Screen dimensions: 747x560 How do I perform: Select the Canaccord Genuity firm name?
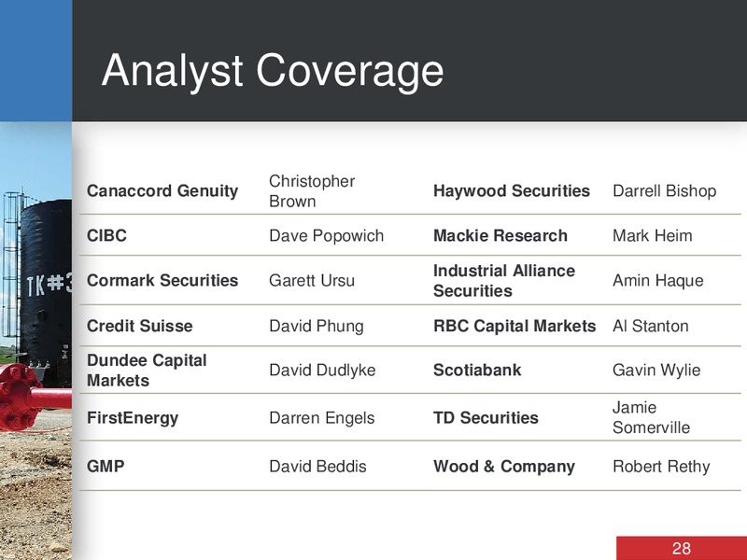point(162,191)
